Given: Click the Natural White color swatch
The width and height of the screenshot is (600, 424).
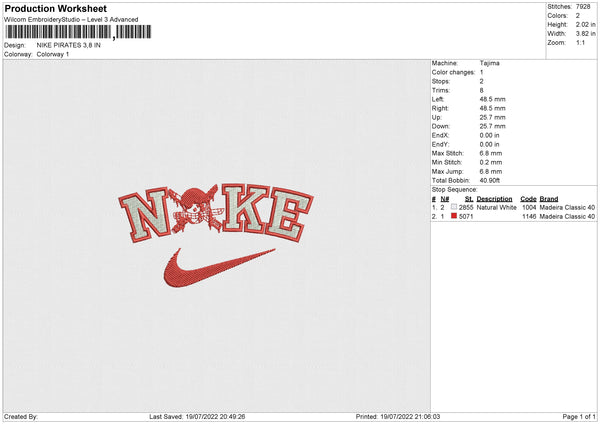Looking at the screenshot, I should 454,207.
